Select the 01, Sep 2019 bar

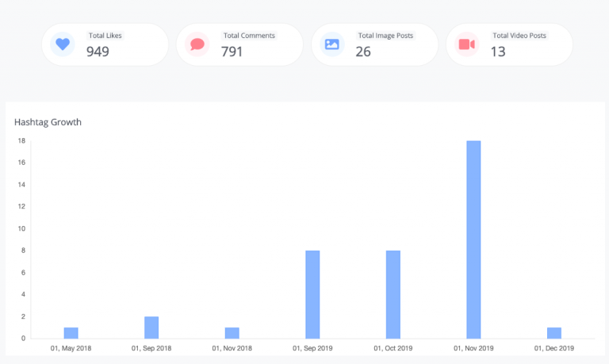(312, 294)
